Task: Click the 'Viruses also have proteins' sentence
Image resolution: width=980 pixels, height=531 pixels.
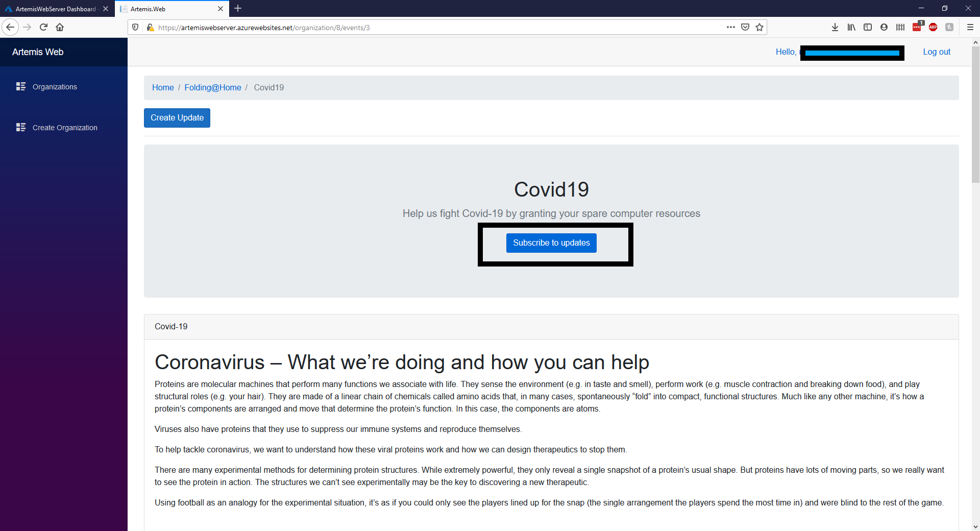Action: [x=338, y=429]
